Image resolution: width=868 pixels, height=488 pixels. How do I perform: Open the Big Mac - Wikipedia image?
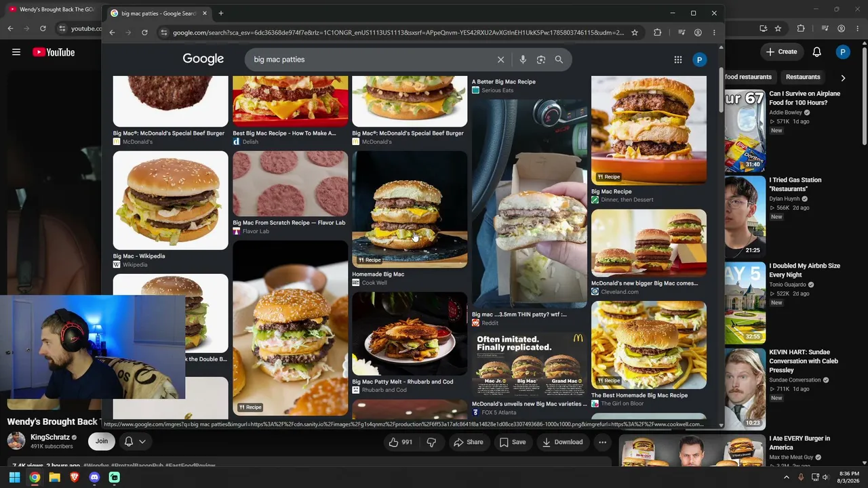tap(170, 201)
